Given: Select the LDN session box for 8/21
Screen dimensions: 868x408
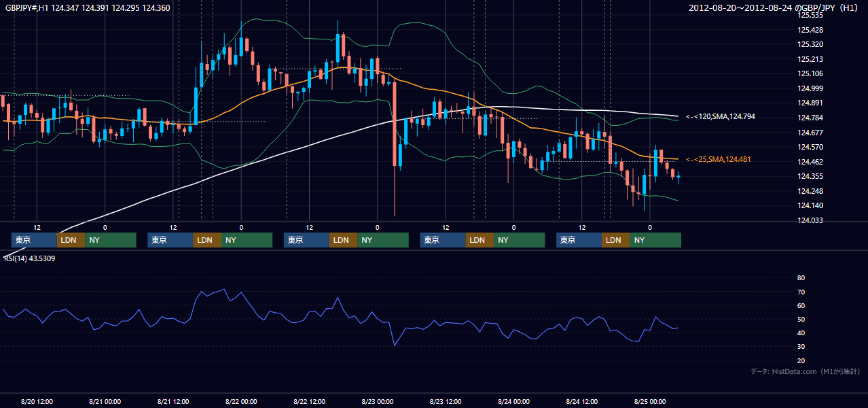Looking at the screenshot, I should [x=207, y=240].
